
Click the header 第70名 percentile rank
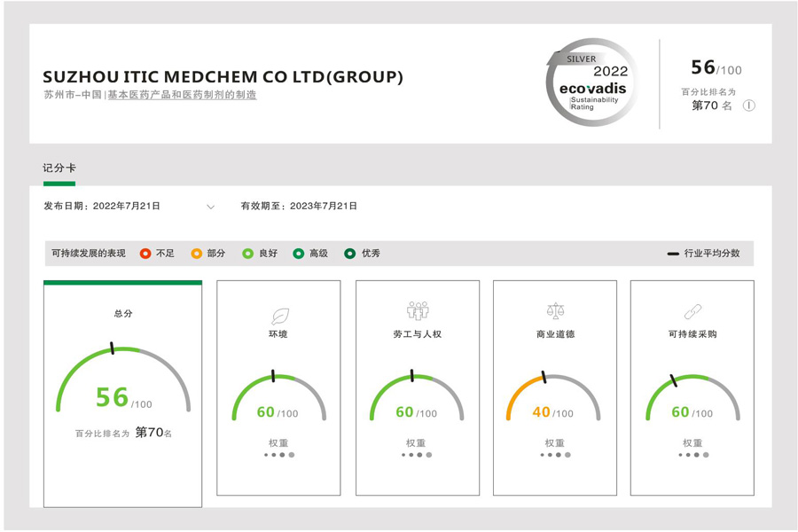(x=711, y=106)
